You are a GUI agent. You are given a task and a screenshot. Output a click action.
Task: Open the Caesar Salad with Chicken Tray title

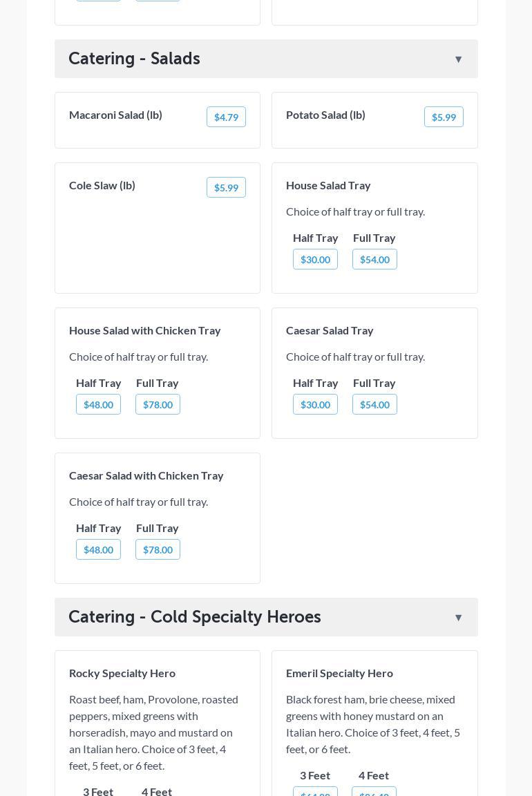click(146, 475)
